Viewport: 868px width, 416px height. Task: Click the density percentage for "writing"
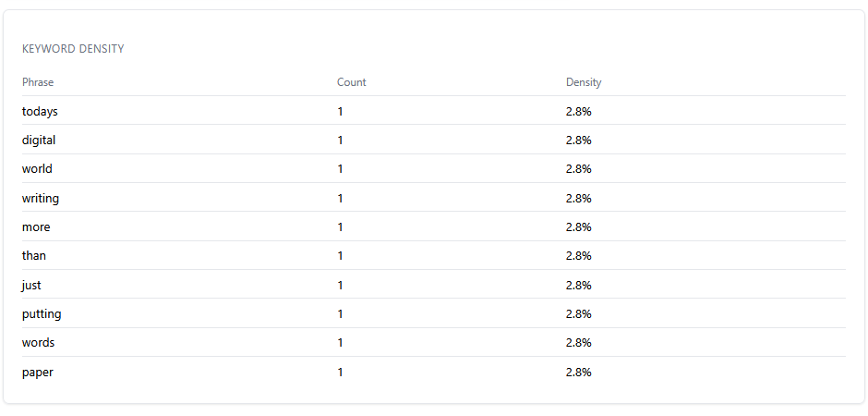click(x=578, y=198)
